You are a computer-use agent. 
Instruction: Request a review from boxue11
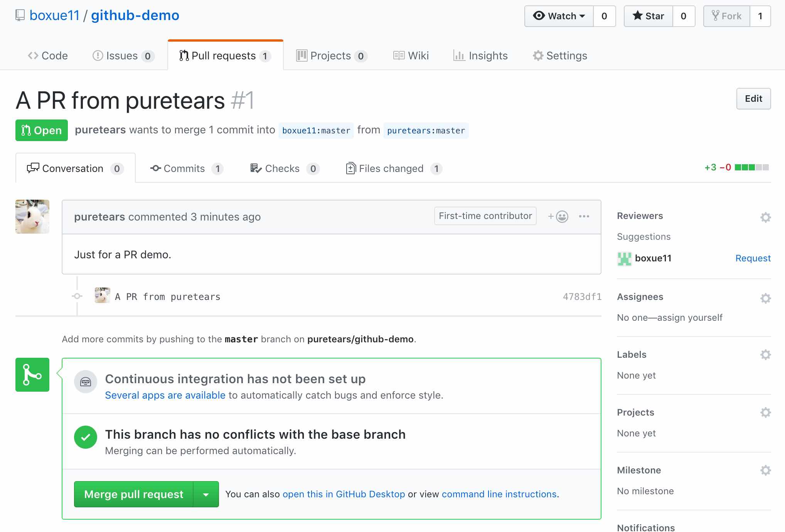tap(753, 258)
